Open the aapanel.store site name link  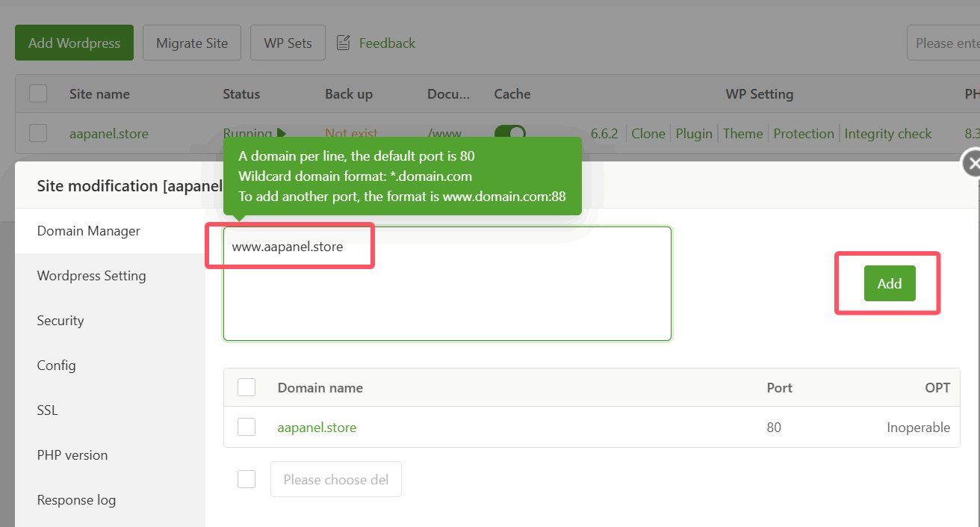tap(109, 134)
